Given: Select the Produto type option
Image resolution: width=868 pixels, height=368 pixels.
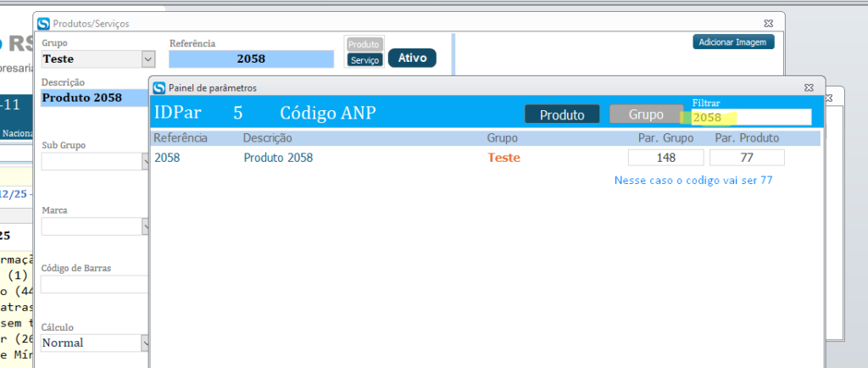Looking at the screenshot, I should click(x=364, y=45).
